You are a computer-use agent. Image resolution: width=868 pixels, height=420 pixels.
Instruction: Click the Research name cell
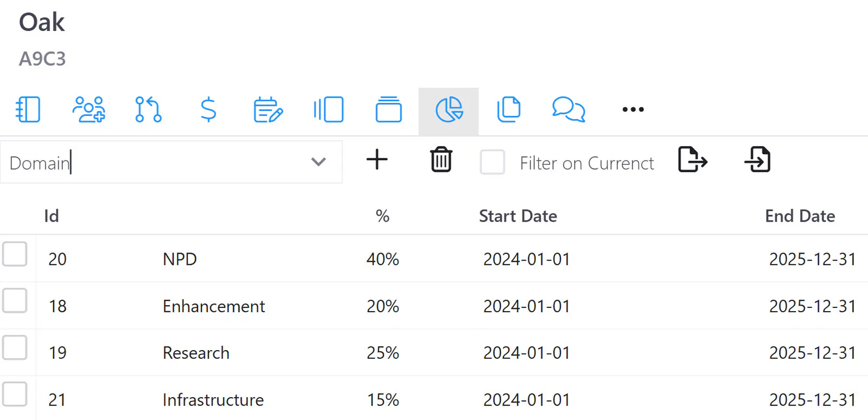[x=196, y=353]
